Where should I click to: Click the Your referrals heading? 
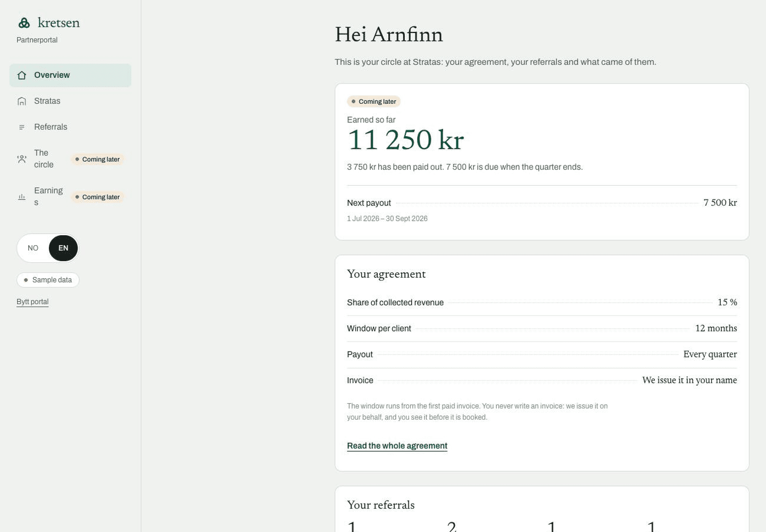point(381,505)
